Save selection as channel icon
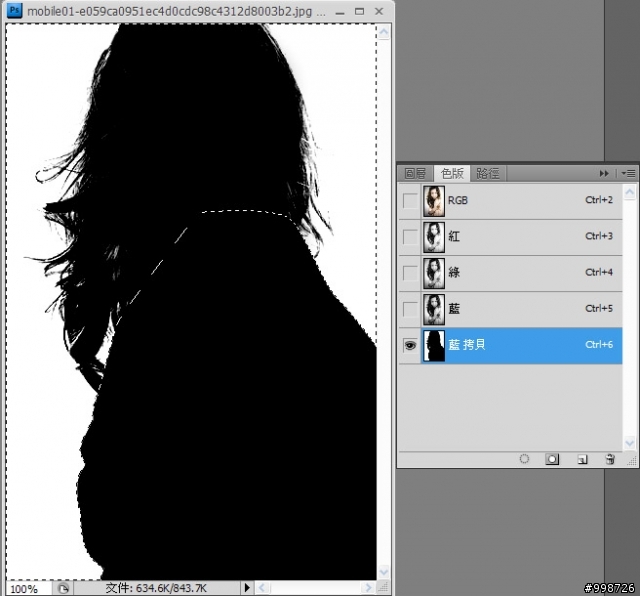The image size is (640, 596). click(x=552, y=459)
